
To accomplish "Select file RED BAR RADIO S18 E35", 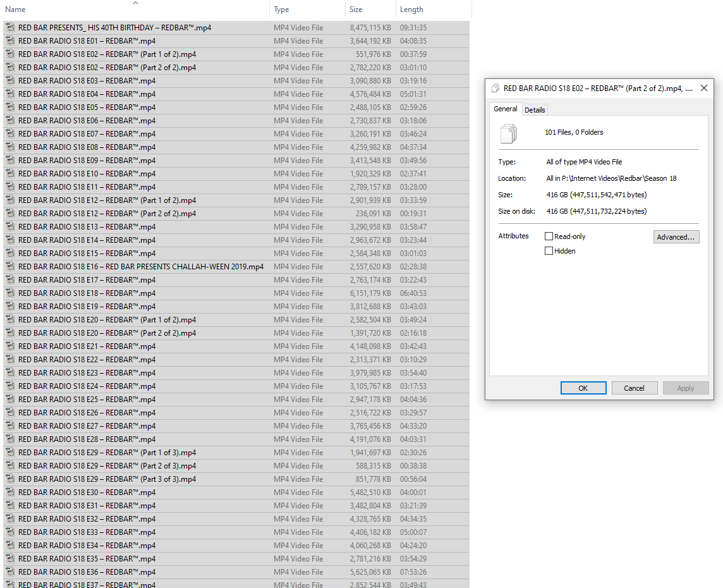I will [236, 559].
